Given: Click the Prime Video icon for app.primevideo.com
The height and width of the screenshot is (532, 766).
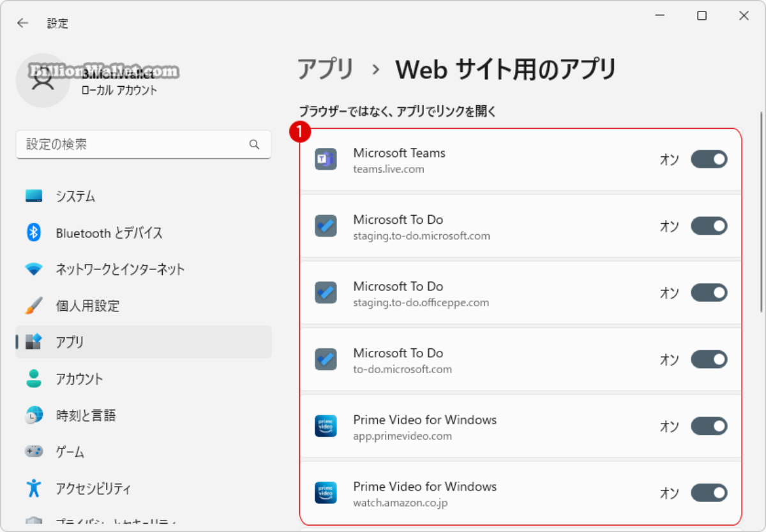Looking at the screenshot, I should 326,426.
